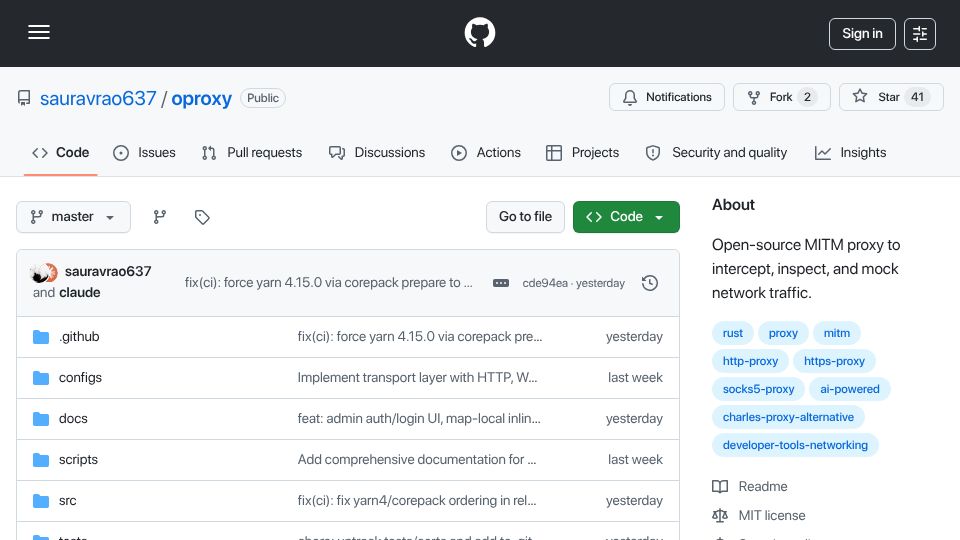Open the appearance settings sliders icon

pos(920,34)
